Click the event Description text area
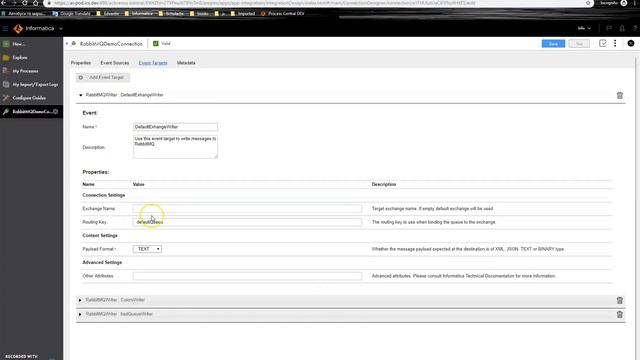This screenshot has height=360, width=640. click(x=175, y=147)
